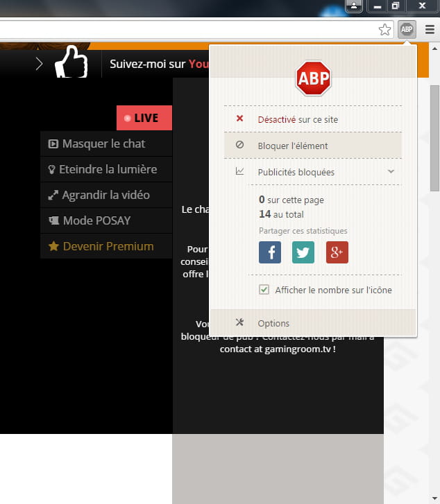
Task: Click 'Masquer le chat' button
Action: click(x=106, y=144)
